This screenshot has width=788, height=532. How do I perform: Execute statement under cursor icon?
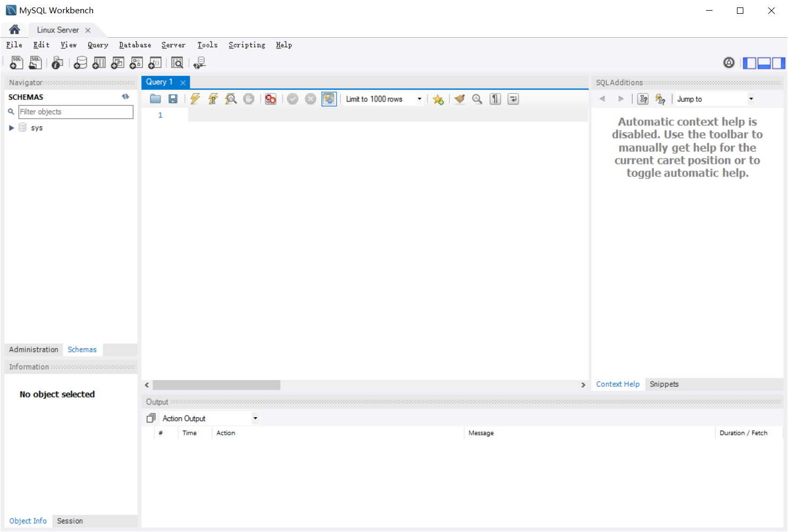[x=213, y=99]
